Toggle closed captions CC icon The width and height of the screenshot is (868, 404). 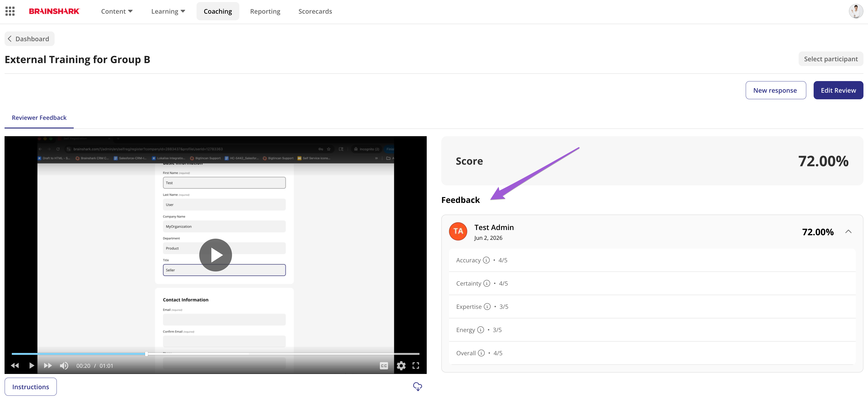[x=384, y=366]
